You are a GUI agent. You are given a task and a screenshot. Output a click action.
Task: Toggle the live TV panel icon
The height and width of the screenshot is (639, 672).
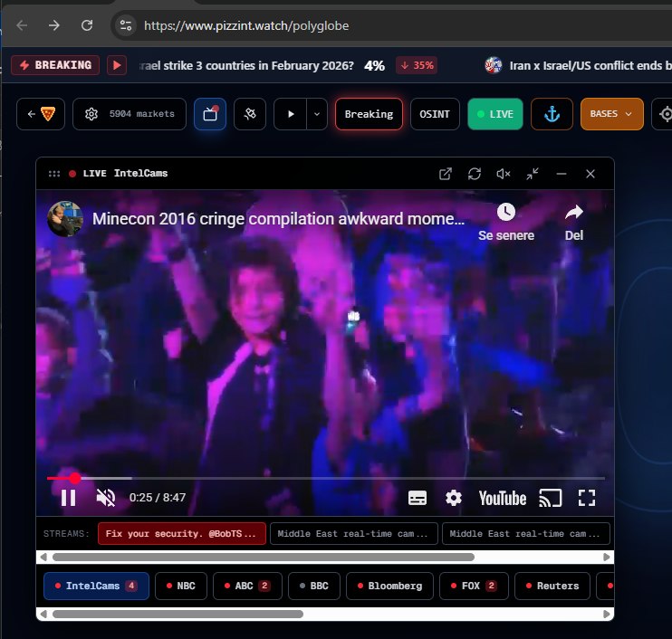[x=210, y=114]
